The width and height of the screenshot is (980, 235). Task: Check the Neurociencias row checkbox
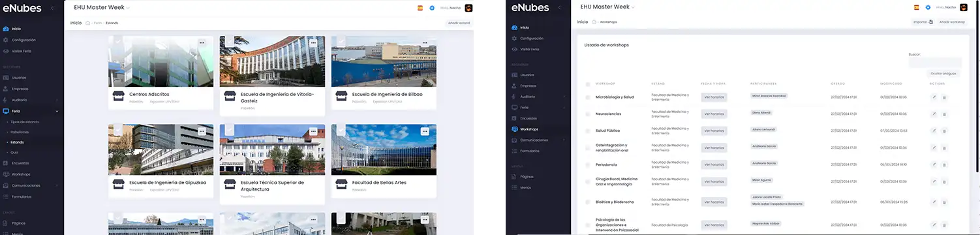[588, 114]
